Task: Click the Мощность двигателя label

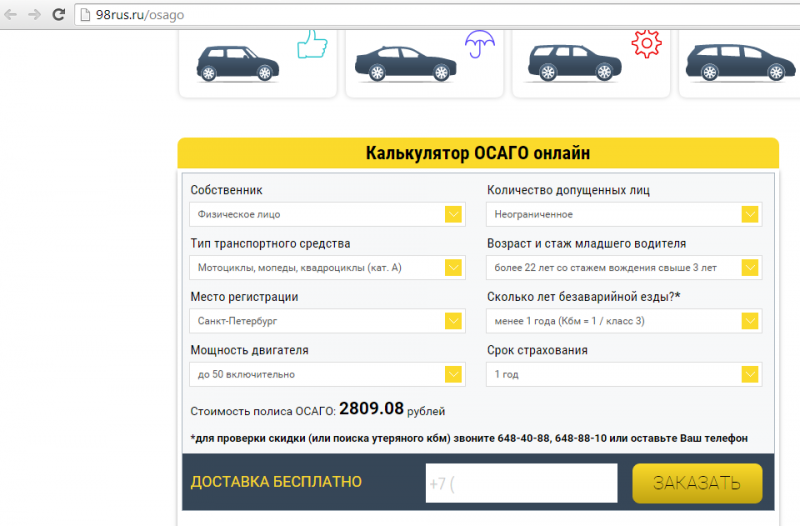Action: point(249,350)
